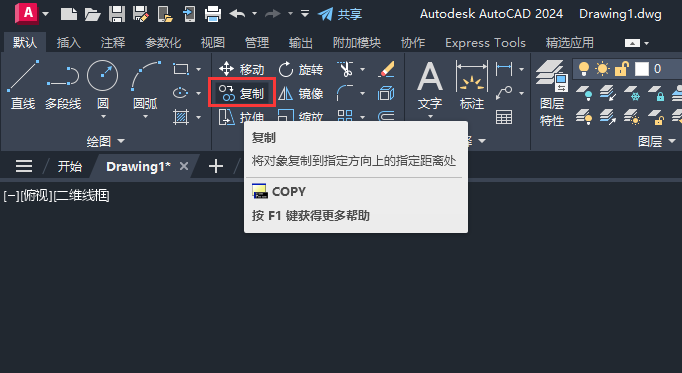Expand the 图层 panel

click(657, 141)
